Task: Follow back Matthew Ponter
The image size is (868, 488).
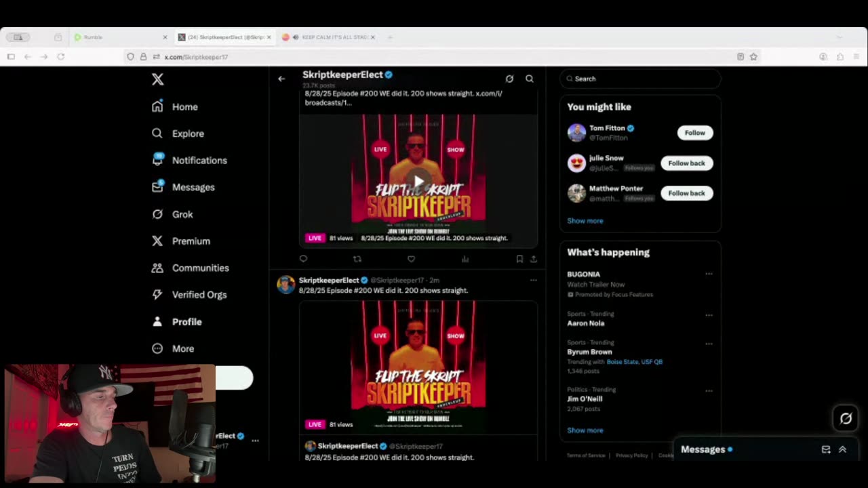Action: click(686, 193)
